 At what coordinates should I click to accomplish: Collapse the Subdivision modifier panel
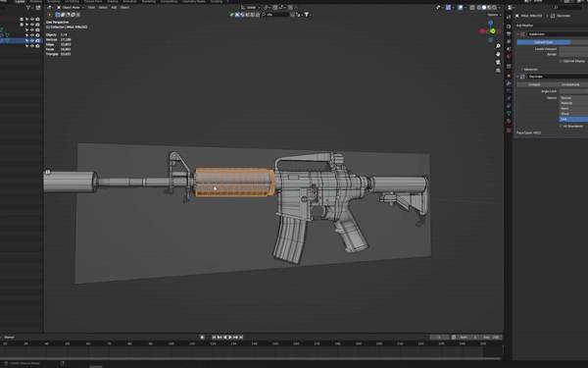517,34
